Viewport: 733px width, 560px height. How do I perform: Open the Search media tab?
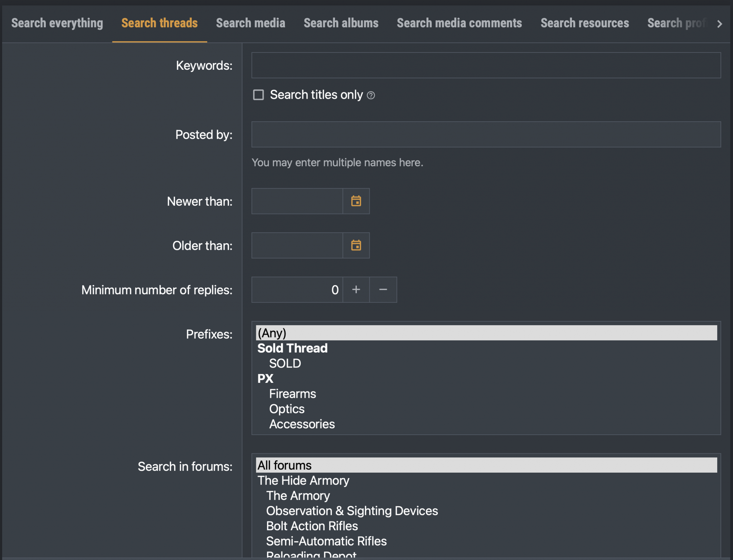tap(251, 23)
